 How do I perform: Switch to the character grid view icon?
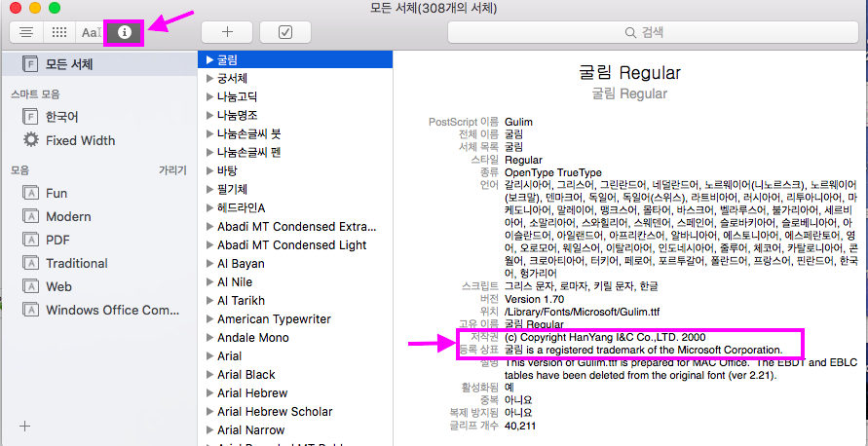click(59, 32)
